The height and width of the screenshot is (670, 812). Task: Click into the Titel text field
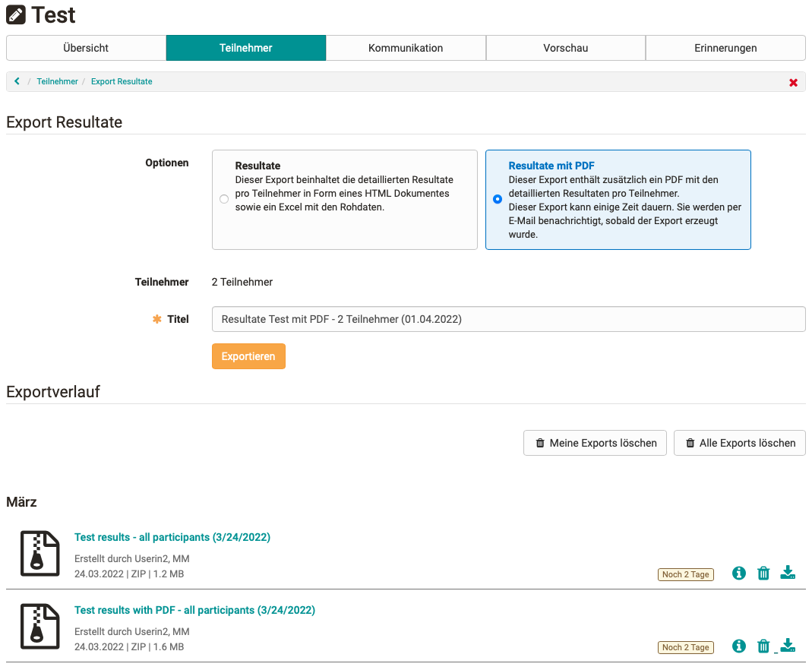[x=508, y=319]
